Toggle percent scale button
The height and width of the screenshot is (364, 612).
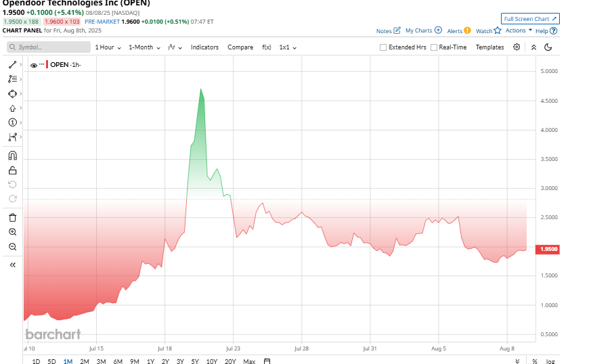tap(535, 361)
